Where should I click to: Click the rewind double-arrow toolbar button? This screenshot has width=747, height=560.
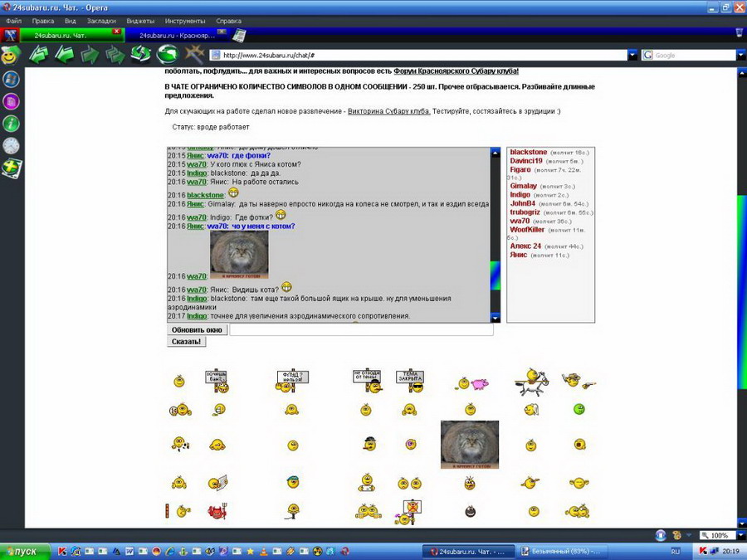(x=38, y=55)
